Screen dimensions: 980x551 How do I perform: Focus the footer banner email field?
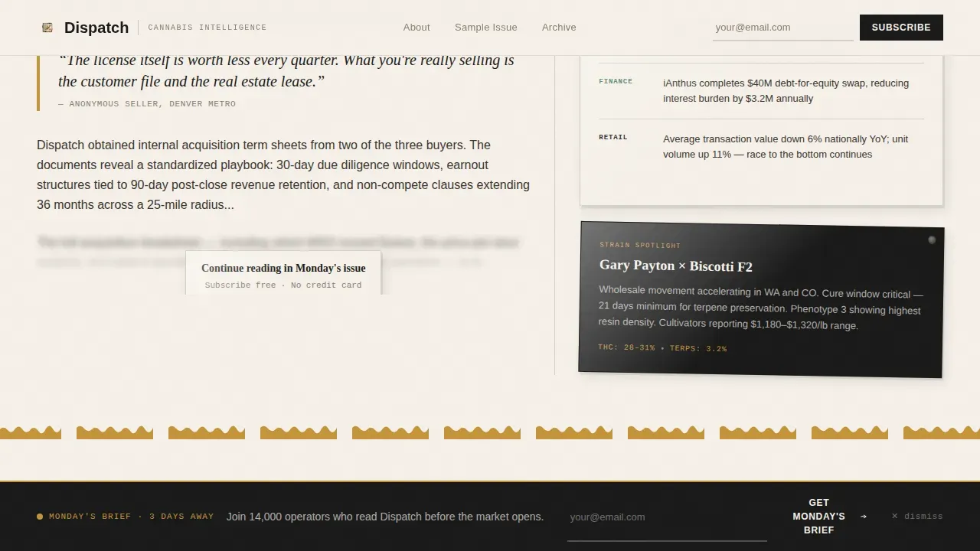pyautogui.click(x=667, y=517)
